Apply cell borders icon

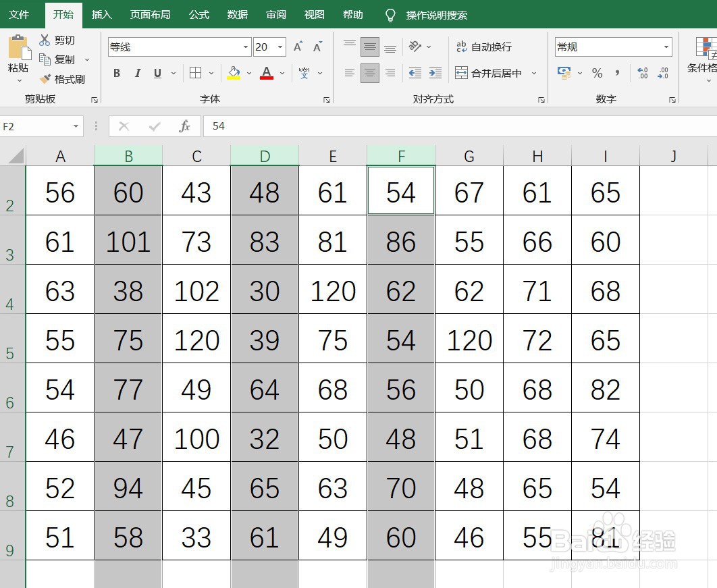[195, 73]
